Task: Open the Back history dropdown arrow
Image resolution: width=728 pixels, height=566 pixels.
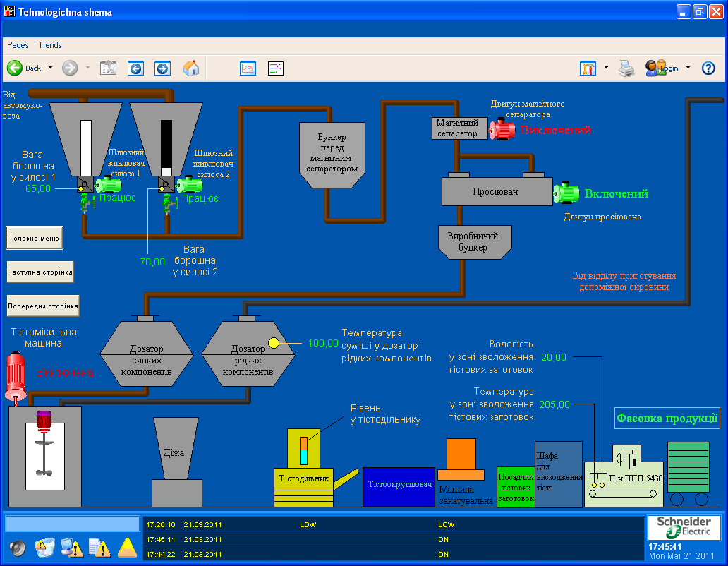Action: click(50, 68)
